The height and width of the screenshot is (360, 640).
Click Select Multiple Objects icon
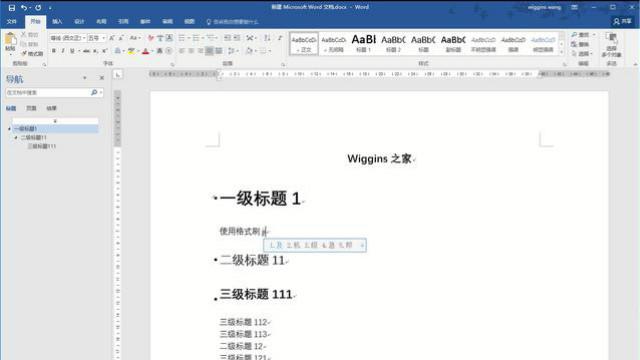pos(611,44)
